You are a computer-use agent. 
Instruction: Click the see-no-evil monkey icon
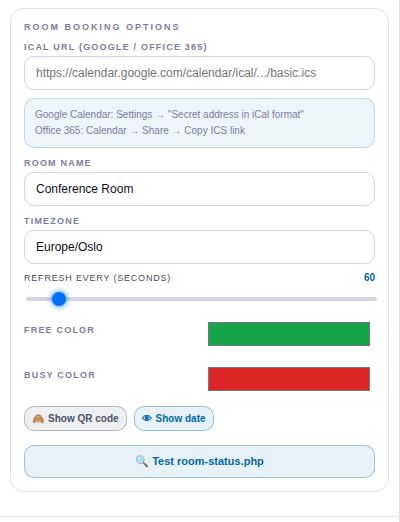pos(38,418)
